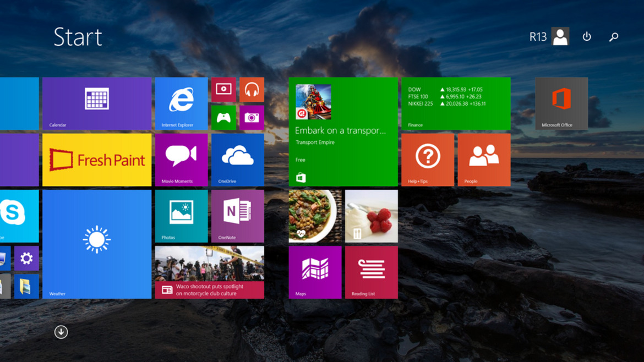
Task: Open the File Explorer folder tile
Action: coord(27,287)
